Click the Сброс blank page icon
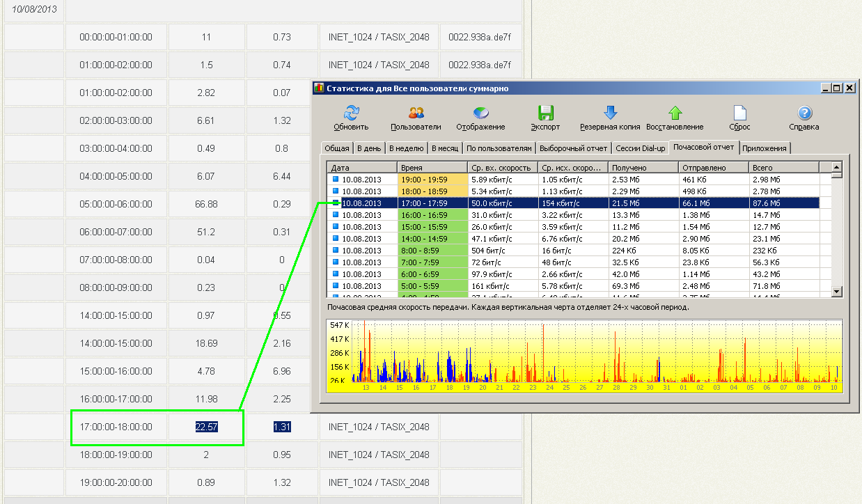The width and height of the screenshot is (862, 504). pyautogui.click(x=739, y=113)
